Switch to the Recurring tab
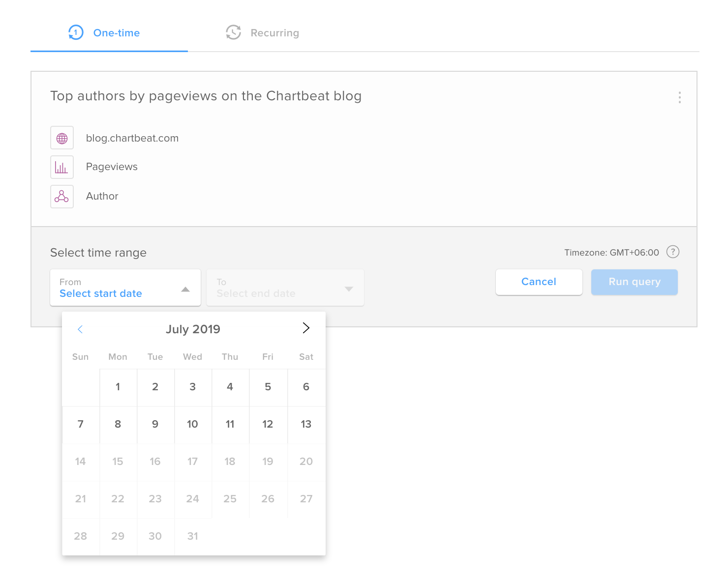The image size is (728, 579). [x=263, y=32]
